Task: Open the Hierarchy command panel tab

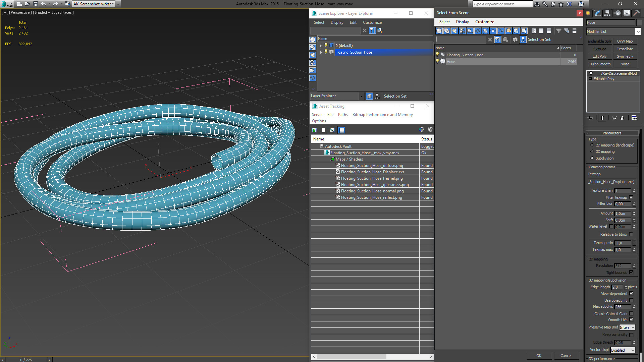Action: pos(607,13)
